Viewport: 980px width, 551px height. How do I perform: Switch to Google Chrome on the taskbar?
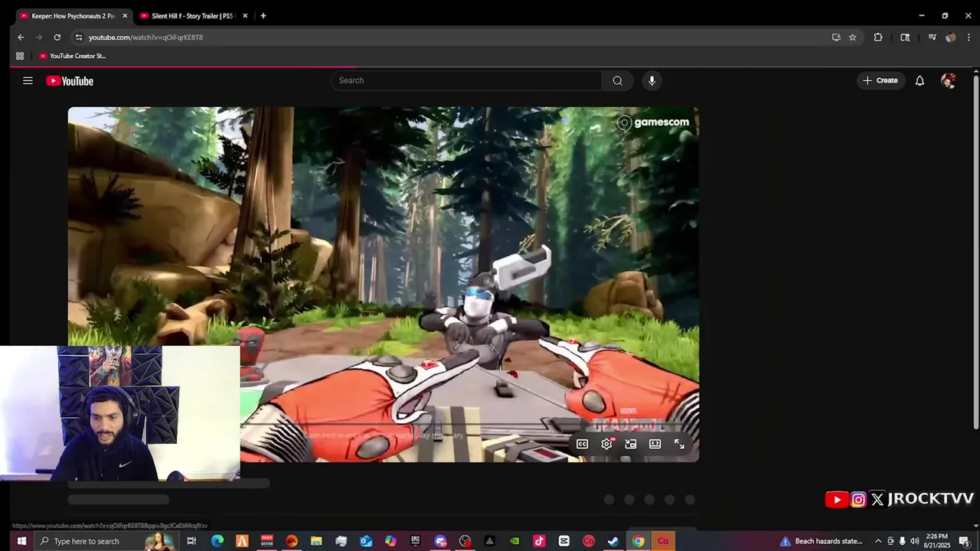638,541
